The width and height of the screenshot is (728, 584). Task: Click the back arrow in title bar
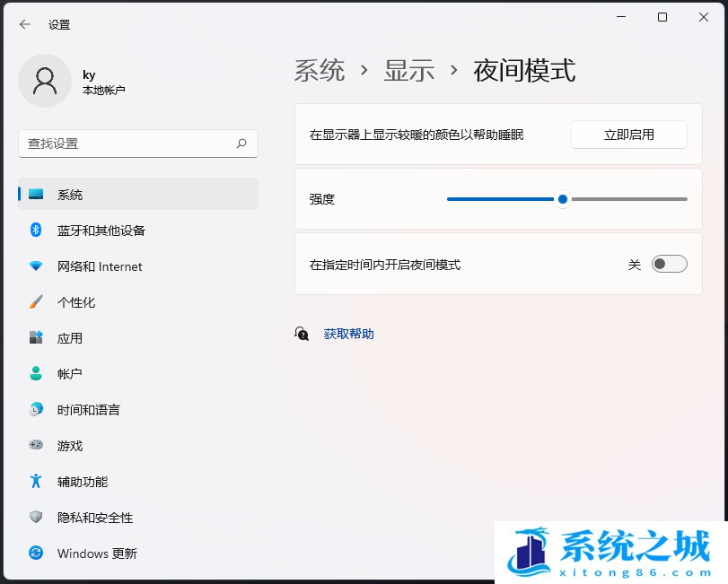coord(24,24)
